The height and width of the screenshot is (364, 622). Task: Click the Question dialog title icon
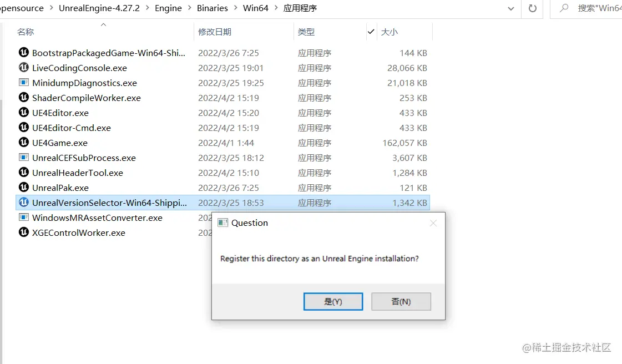(223, 223)
